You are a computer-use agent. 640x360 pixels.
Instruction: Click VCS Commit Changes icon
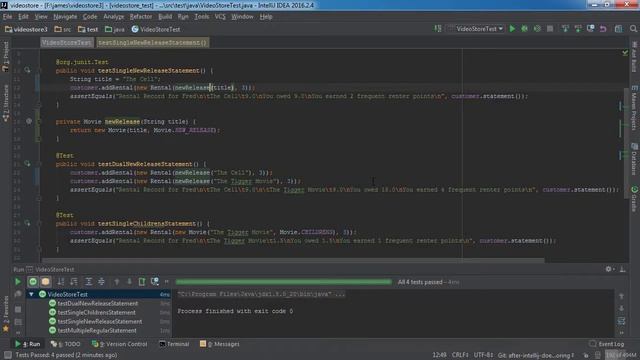(578, 29)
